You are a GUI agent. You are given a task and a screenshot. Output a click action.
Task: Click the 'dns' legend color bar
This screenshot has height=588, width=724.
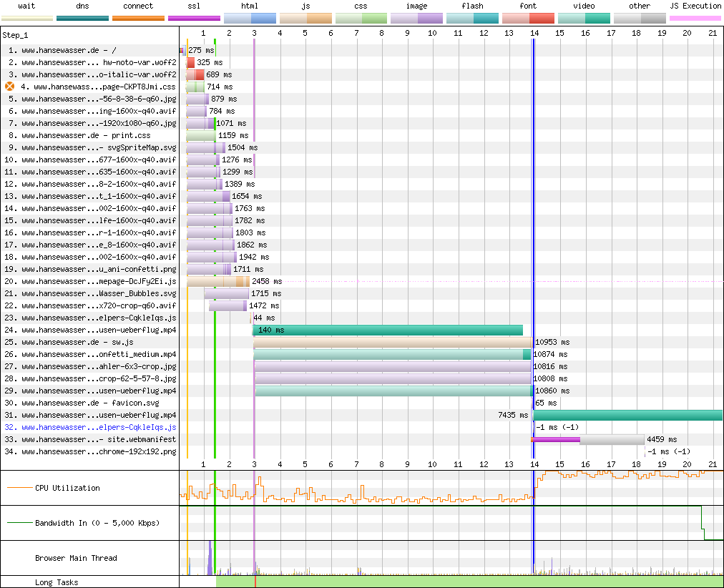click(83, 19)
